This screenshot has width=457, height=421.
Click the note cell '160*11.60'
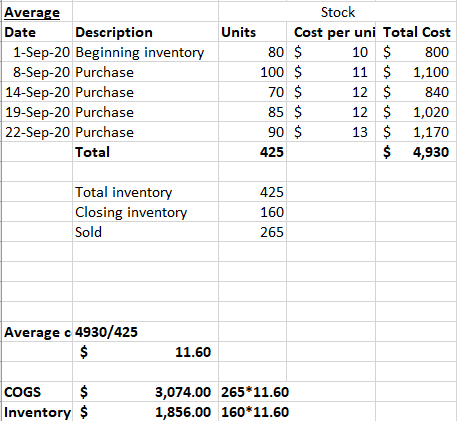(255, 412)
